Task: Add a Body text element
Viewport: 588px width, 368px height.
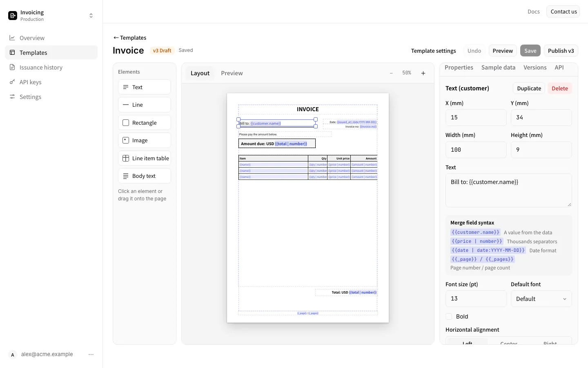Action: tap(145, 176)
